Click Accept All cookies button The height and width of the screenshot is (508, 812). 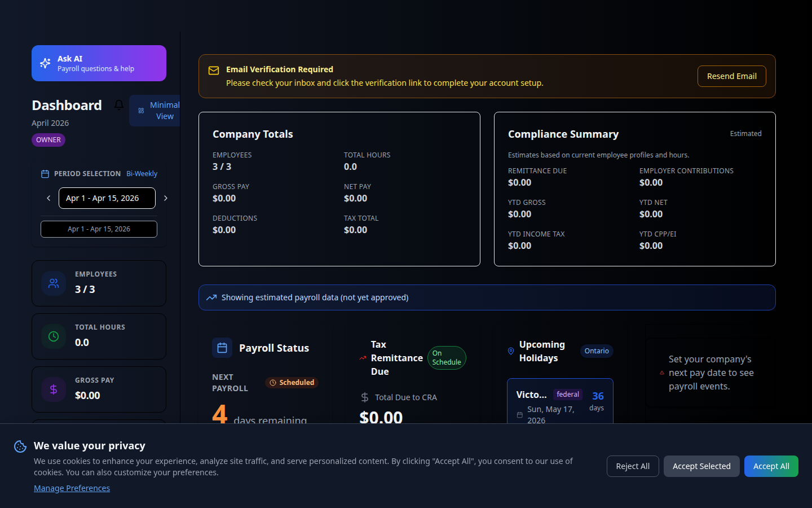[771, 466]
